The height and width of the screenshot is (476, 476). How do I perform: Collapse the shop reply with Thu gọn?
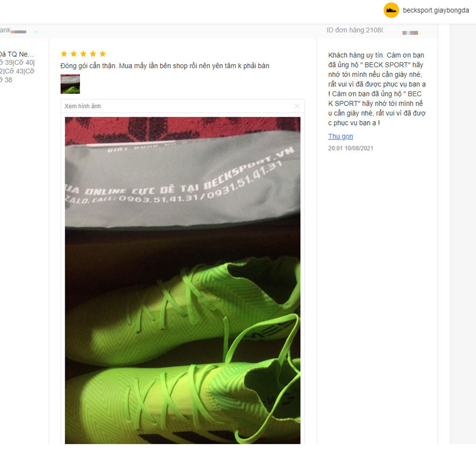click(x=340, y=136)
